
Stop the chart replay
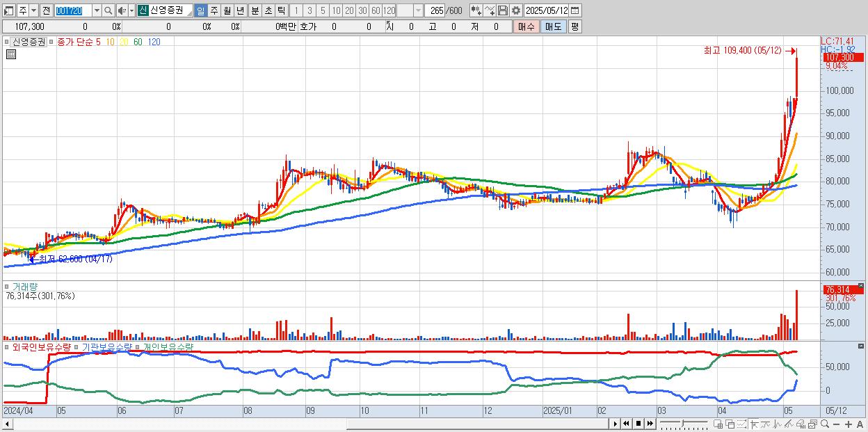638,424
